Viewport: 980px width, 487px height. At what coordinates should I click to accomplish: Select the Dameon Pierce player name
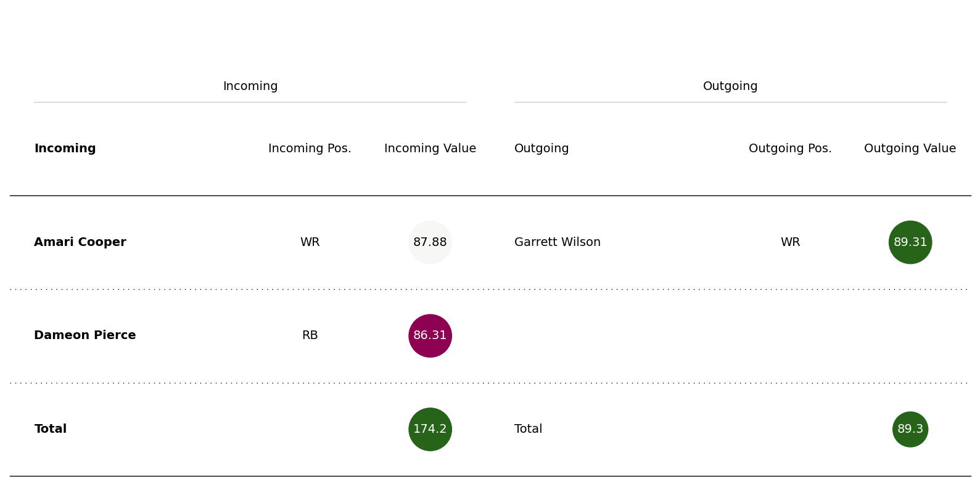tap(85, 335)
